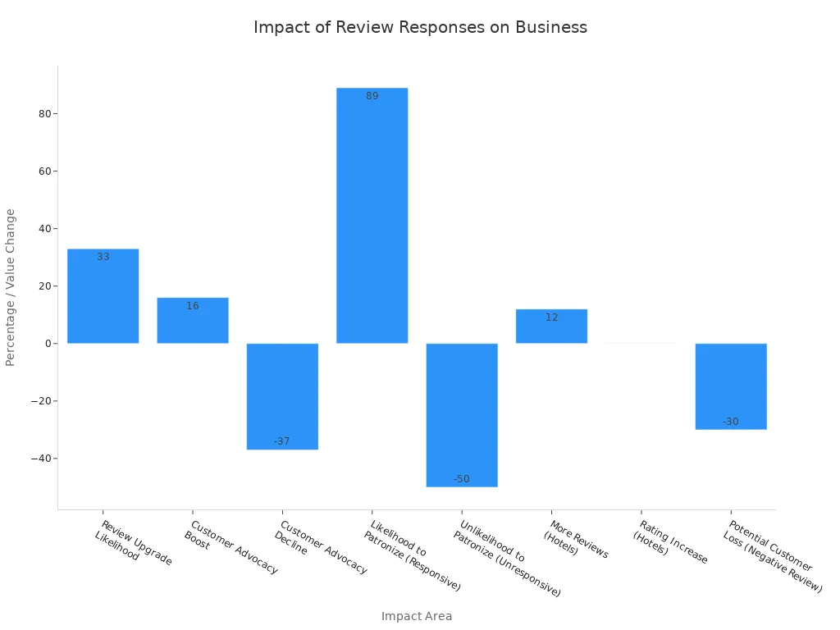
Task: Click the chart title 'Impact of Review Responses on Business'
Action: [x=420, y=27]
